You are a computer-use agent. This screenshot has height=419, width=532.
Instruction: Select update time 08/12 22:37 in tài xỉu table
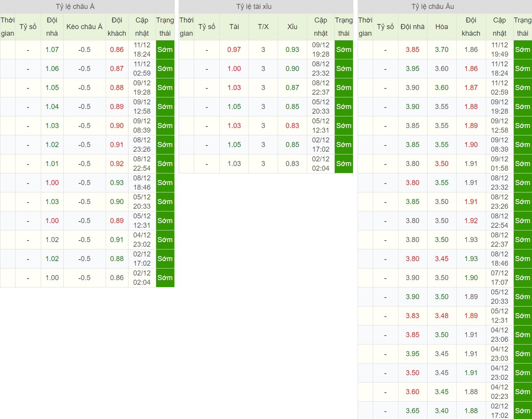click(321, 88)
